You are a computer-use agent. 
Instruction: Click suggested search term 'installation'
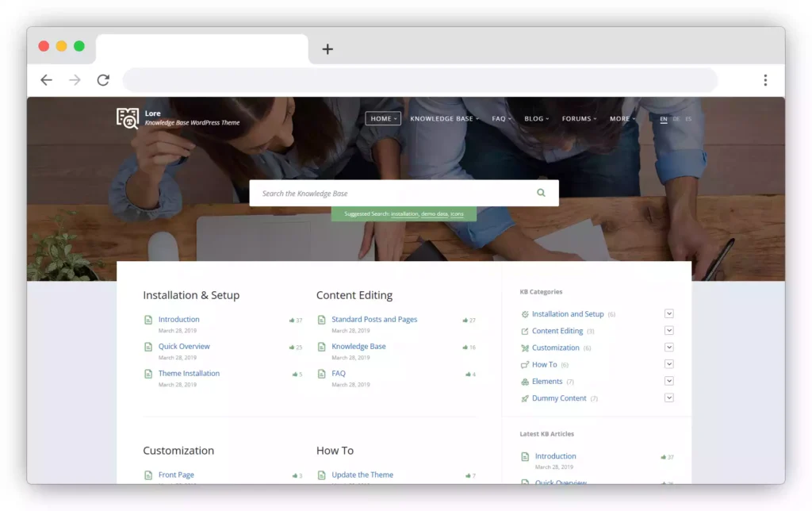point(404,214)
